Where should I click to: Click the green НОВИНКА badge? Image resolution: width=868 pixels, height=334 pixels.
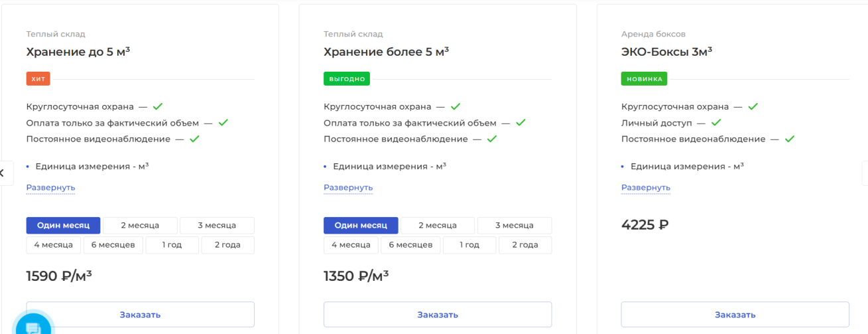click(x=644, y=79)
